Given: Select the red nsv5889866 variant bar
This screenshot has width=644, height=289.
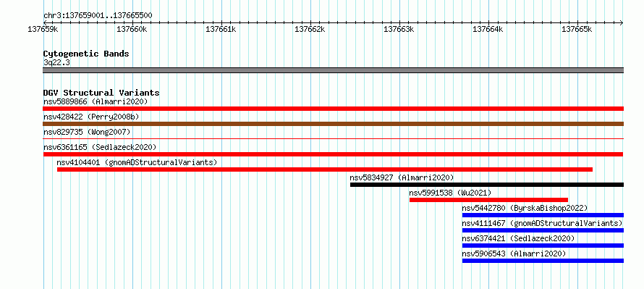Looking at the screenshot, I should pyautogui.click(x=333, y=109).
